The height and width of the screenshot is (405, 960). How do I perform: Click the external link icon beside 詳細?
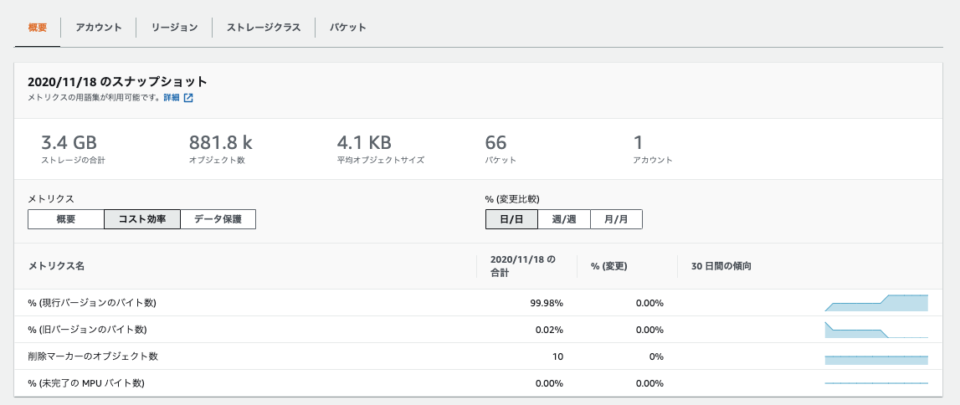[189, 97]
